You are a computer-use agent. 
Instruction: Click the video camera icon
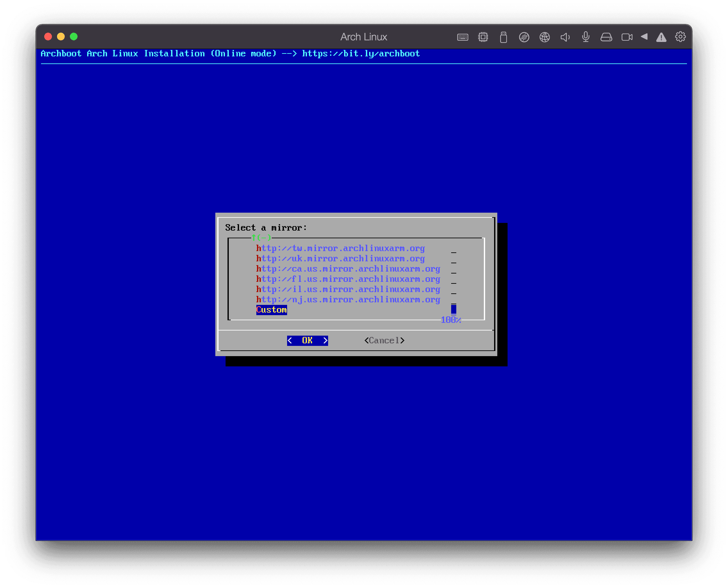(x=627, y=37)
